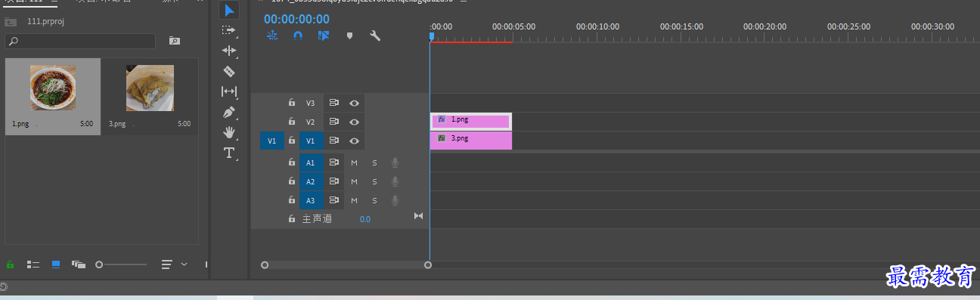This screenshot has height=300, width=980.
Task: Toggle lock on track V3
Action: tap(292, 103)
